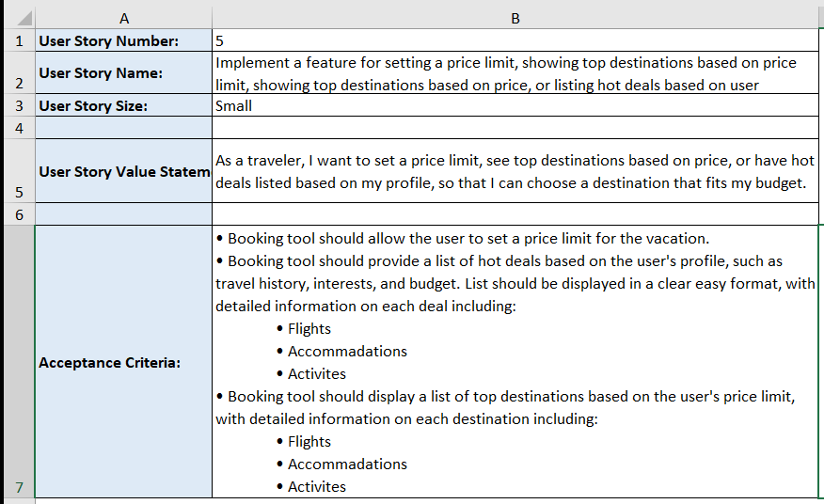
Task: Click the Acceptance Criteria label cell
Action: (123, 362)
